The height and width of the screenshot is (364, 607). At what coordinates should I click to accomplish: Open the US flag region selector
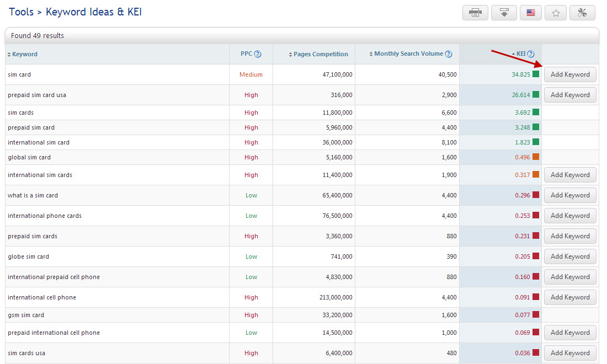pyautogui.click(x=530, y=13)
